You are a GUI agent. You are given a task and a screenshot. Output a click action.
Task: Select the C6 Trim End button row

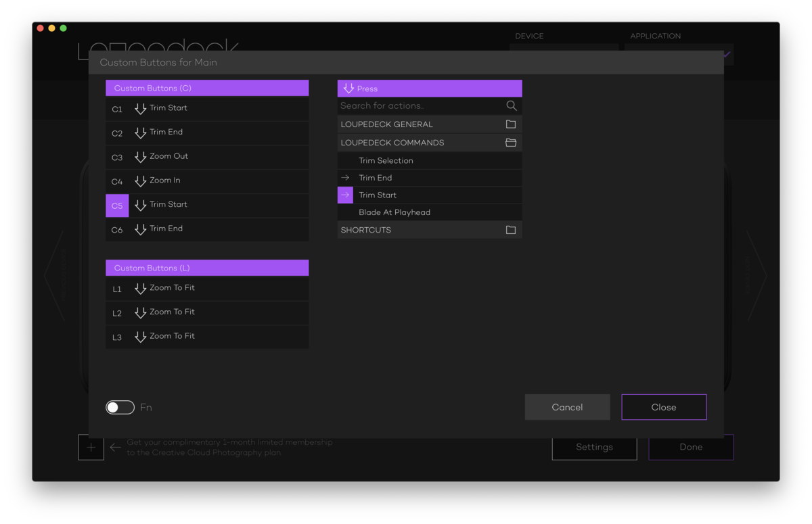pos(207,229)
